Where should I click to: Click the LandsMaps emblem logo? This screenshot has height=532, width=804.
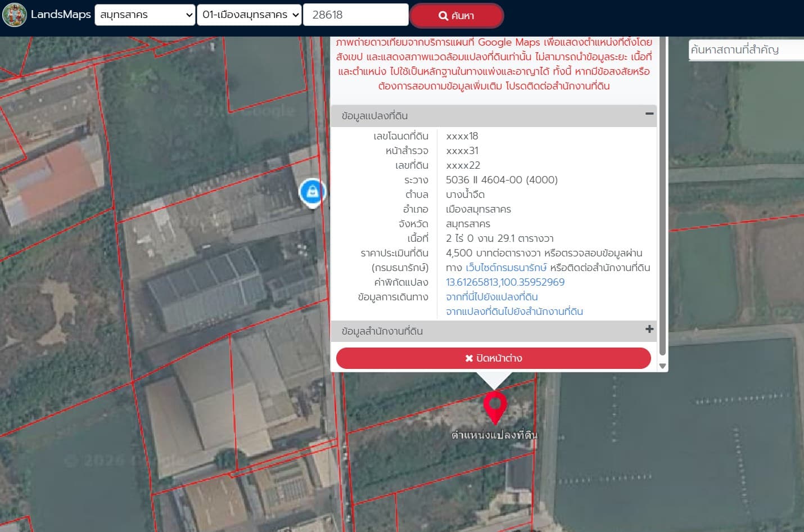[x=15, y=15]
